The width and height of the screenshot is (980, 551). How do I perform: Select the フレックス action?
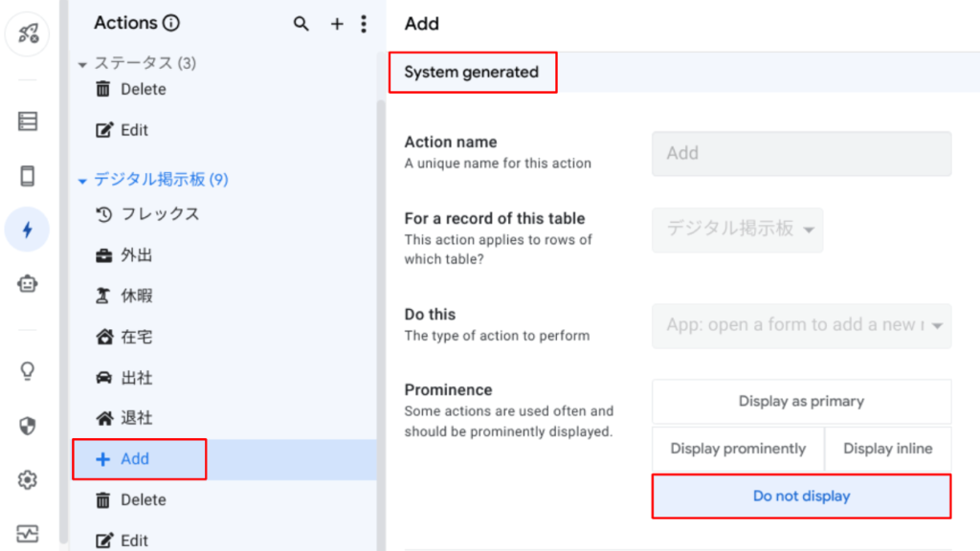click(224, 214)
